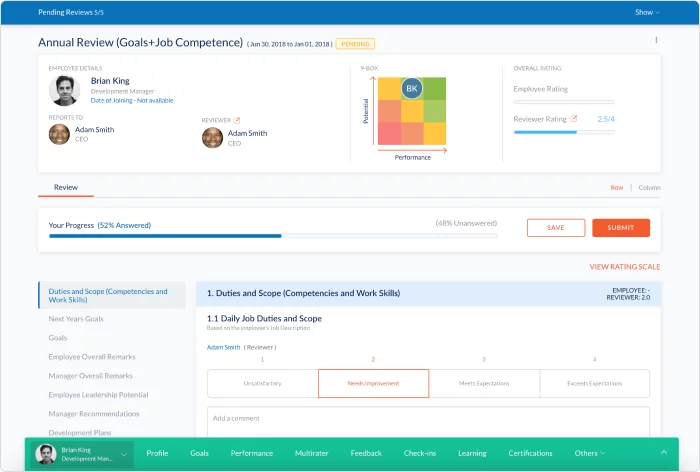Select the Needs Improvement rating option

pos(373,383)
